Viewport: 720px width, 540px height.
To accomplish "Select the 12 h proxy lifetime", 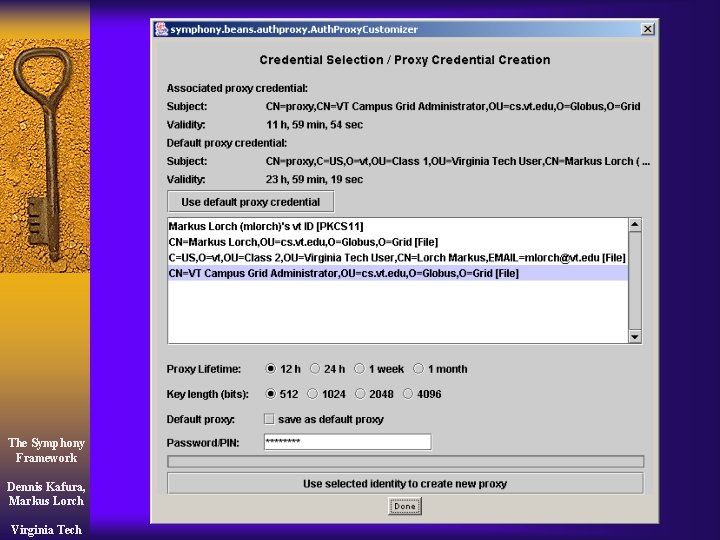I will pyautogui.click(x=270, y=369).
